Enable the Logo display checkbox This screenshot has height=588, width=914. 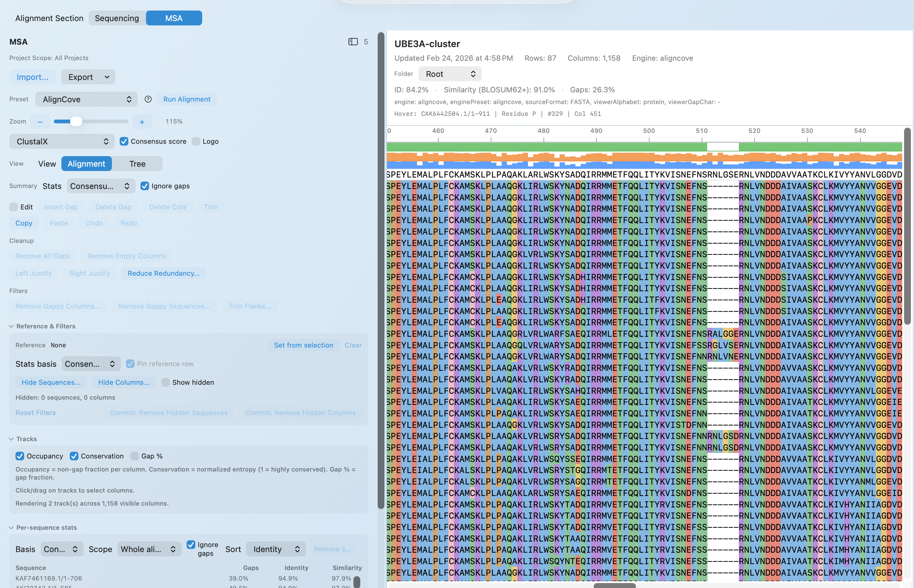coord(196,141)
